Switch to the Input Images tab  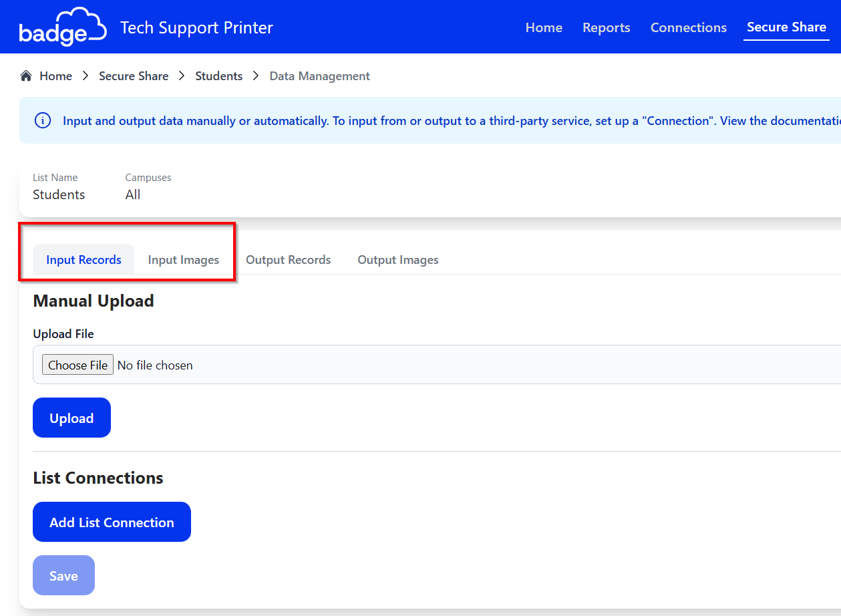(184, 260)
